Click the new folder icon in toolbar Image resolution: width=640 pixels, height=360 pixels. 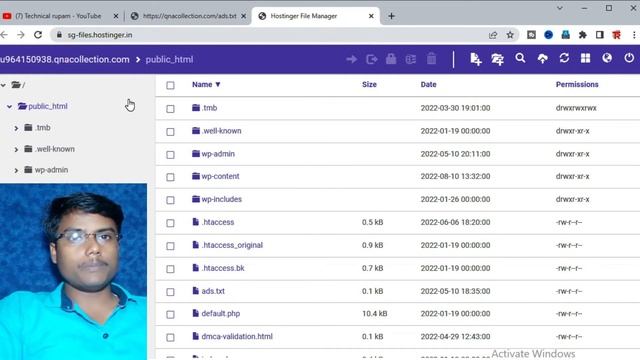pyautogui.click(x=498, y=59)
